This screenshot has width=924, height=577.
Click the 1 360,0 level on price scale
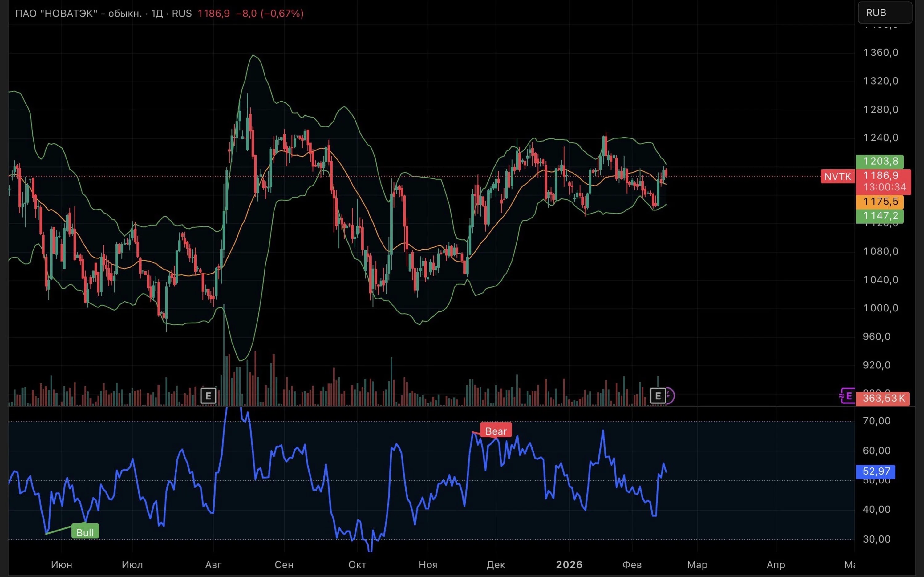pyautogui.click(x=881, y=53)
